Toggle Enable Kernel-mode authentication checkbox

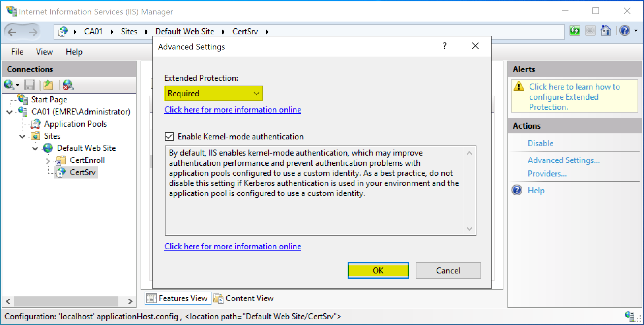(x=169, y=136)
